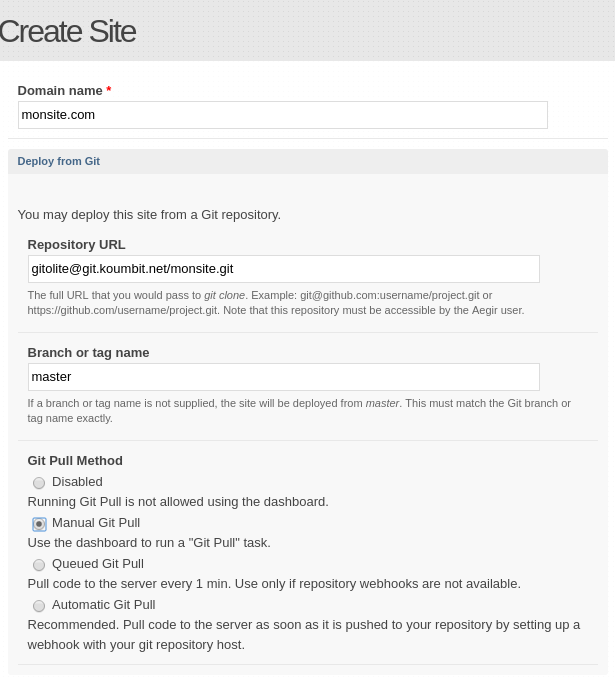The image size is (615, 678).
Task: Click the Branch or tag name field
Action: click(283, 377)
